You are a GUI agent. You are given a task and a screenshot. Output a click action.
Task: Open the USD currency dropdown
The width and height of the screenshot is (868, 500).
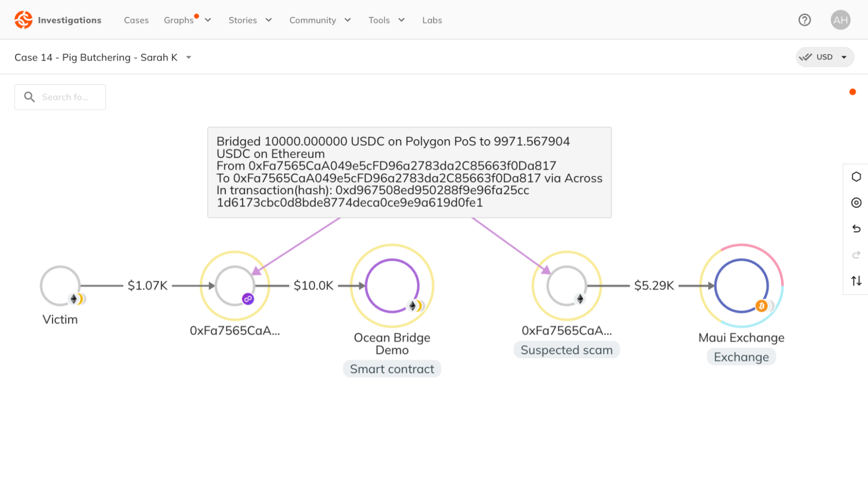pyautogui.click(x=825, y=57)
